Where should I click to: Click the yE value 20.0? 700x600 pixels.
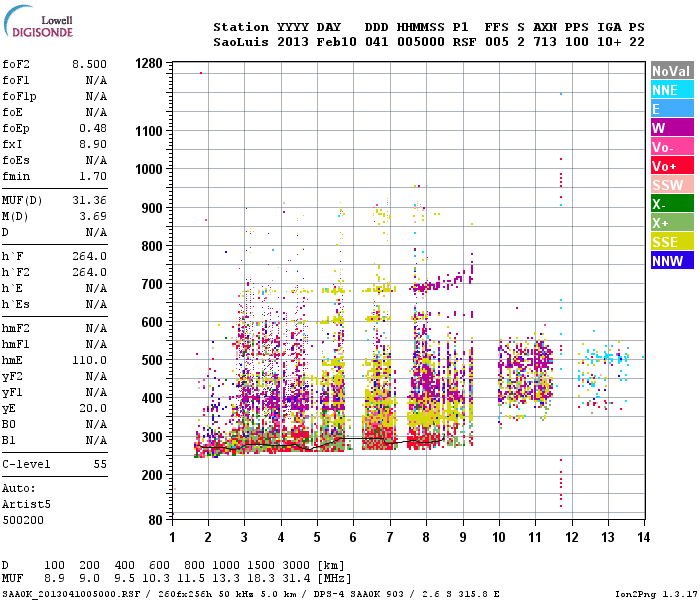coord(93,408)
